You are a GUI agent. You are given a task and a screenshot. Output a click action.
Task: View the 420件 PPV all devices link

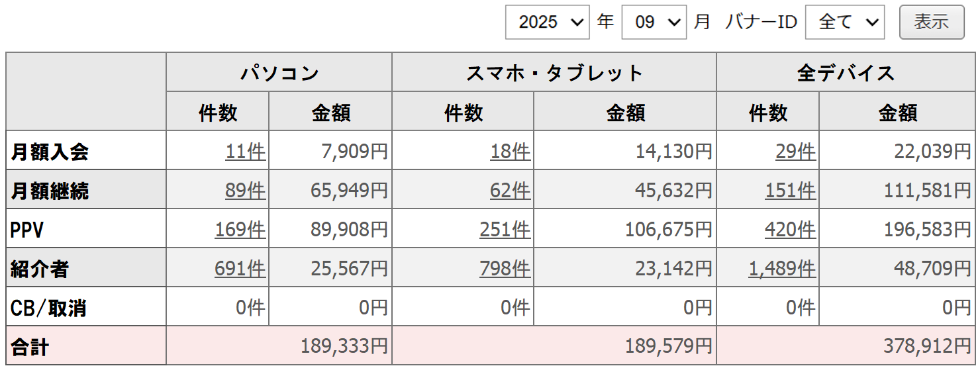pyautogui.click(x=790, y=230)
